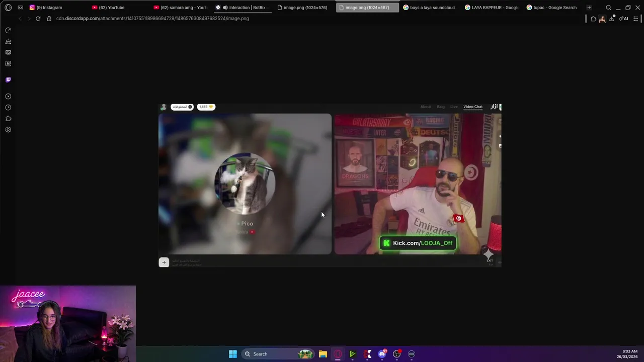Image resolution: width=644 pixels, height=362 pixels.
Task: Open Discord from the taskbar
Action: click(x=382, y=354)
